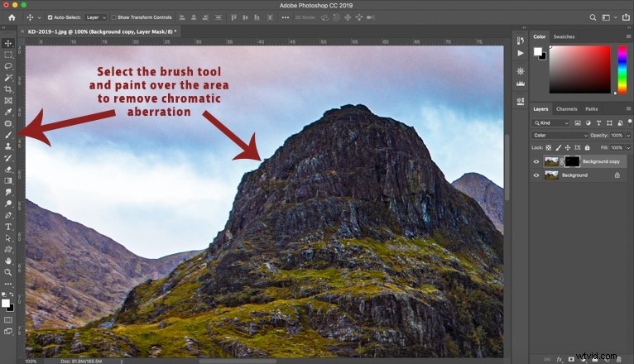
Task: Select the Spot Healing Brush tool
Action: click(8, 123)
